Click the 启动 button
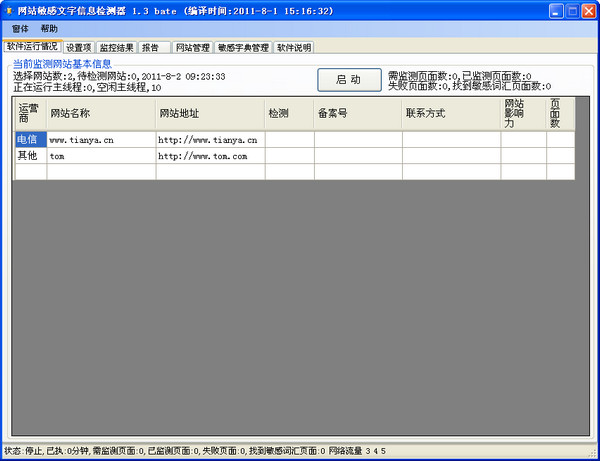The width and height of the screenshot is (600, 461). (x=349, y=80)
